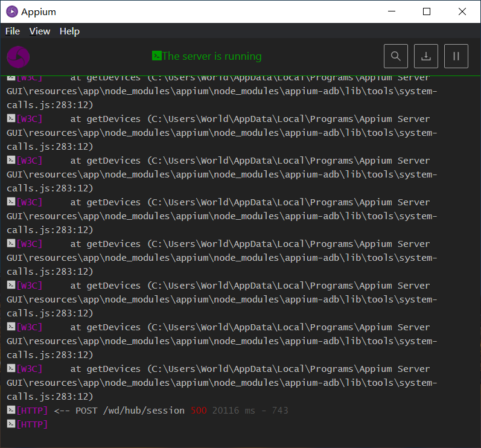The height and width of the screenshot is (448, 481).
Task: Maximize the Appium window
Action: point(427,11)
